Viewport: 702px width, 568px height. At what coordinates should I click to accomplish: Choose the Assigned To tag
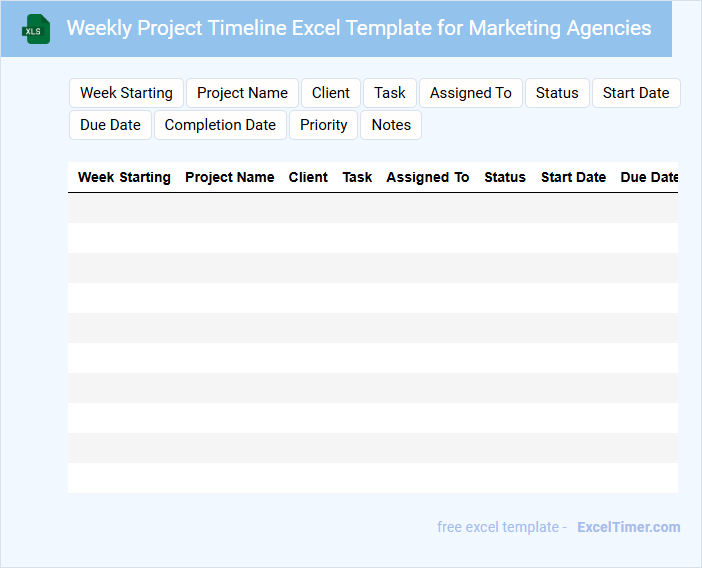pos(470,93)
